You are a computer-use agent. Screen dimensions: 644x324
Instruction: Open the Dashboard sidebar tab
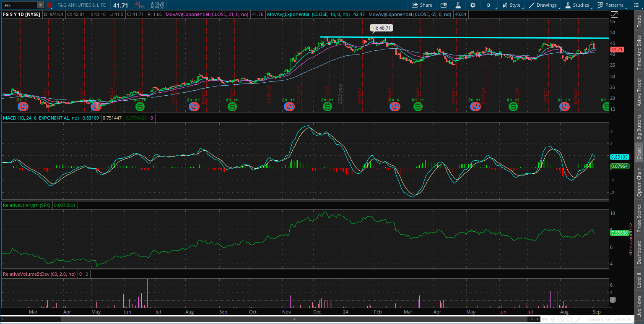(x=639, y=252)
